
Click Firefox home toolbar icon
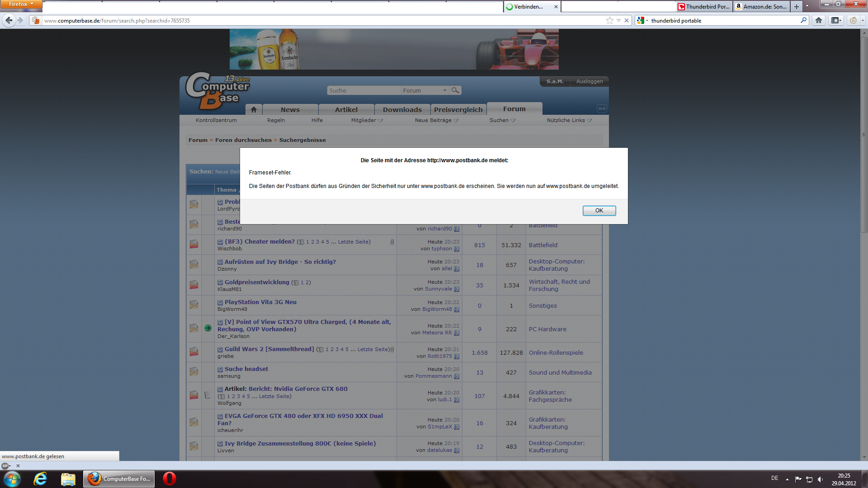coord(818,20)
